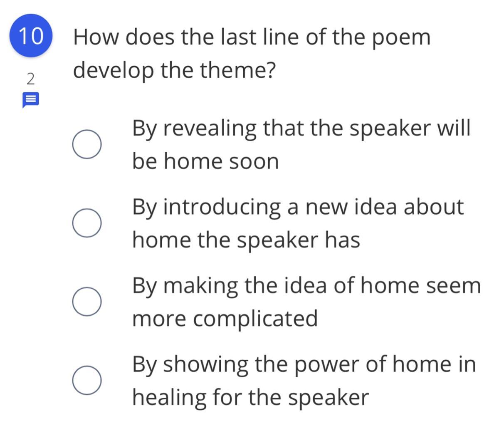Click answer line 'By showing the power of home in'
Image resolution: width=499 pixels, height=448 pixels.
click(x=304, y=364)
